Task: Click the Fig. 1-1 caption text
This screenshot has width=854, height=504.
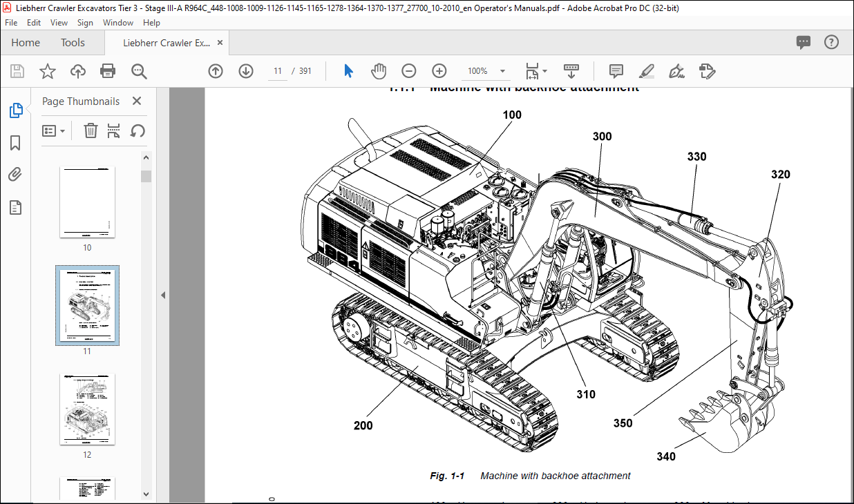Action: (530, 476)
